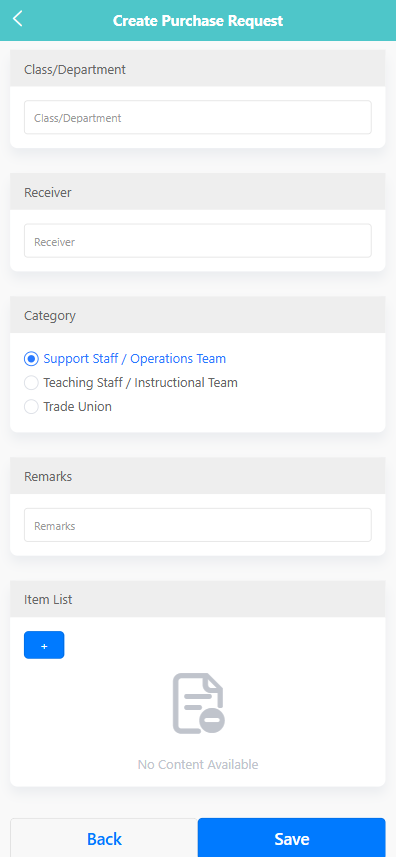Viewport: 396px width, 857px height.
Task: Click the No Content Available message
Action: point(198,764)
